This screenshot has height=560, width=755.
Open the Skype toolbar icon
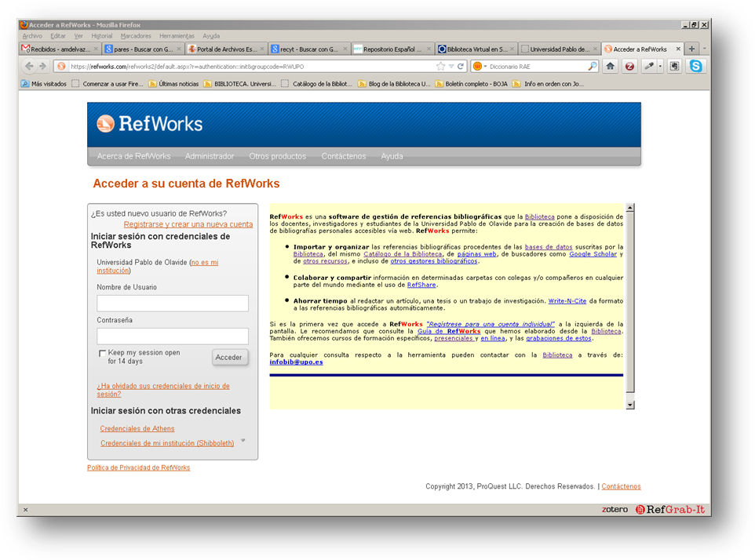pyautogui.click(x=695, y=67)
